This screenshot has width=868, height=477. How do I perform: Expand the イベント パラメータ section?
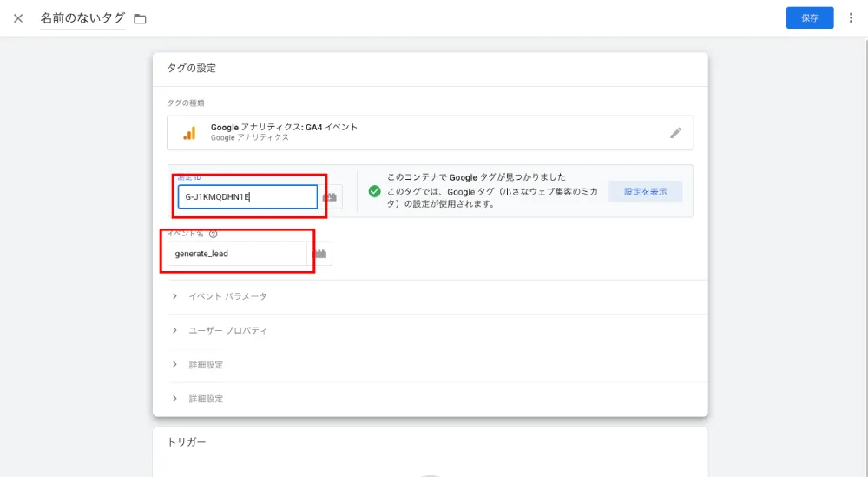point(437,296)
